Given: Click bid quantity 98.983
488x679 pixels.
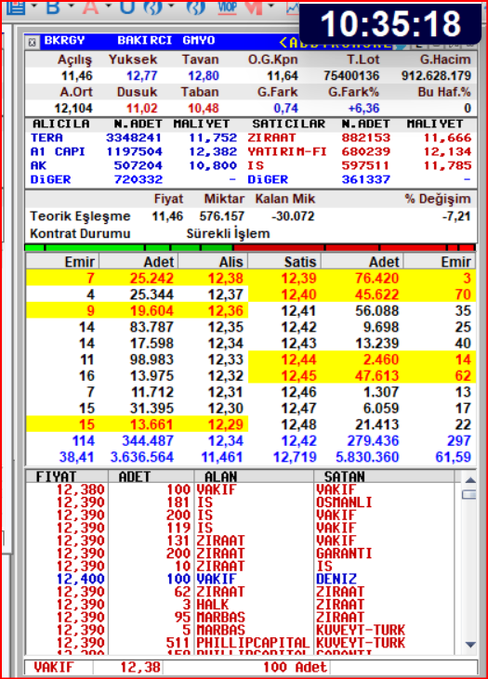Looking at the screenshot, I should [x=152, y=360].
